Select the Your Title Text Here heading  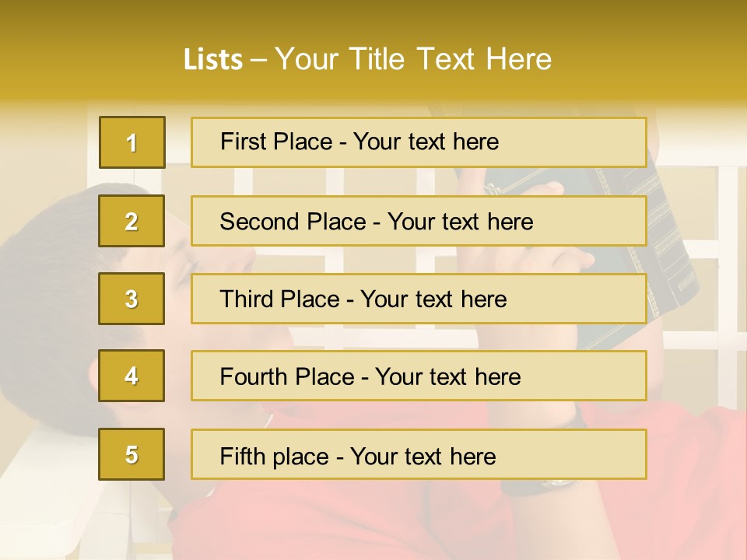[413, 60]
